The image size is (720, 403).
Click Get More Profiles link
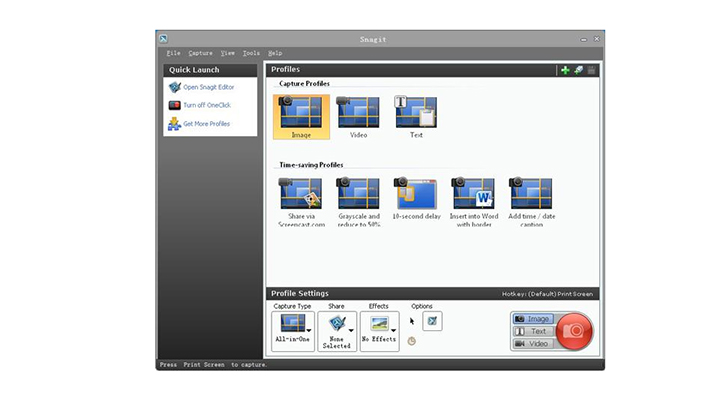point(207,124)
